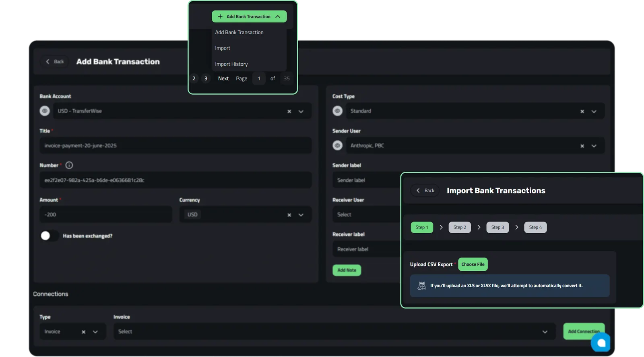Expand the Currency dropdown
The image size is (644, 357).
point(301,215)
